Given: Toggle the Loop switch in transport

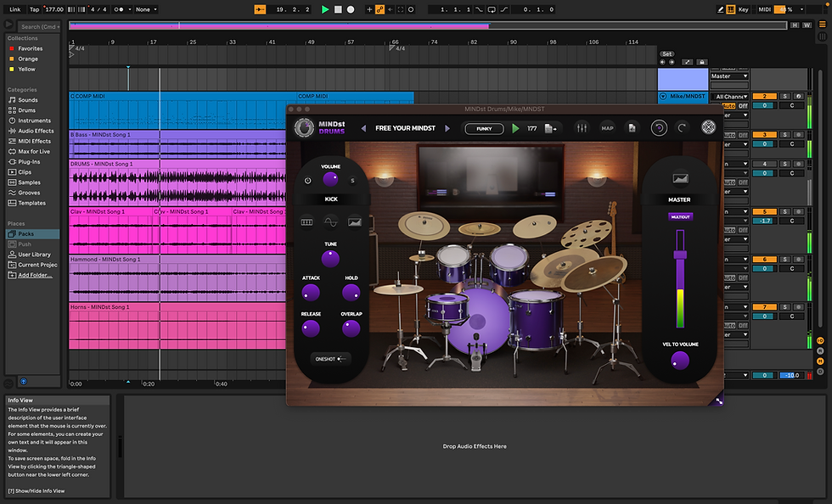Looking at the screenshot, I should click(492, 9).
